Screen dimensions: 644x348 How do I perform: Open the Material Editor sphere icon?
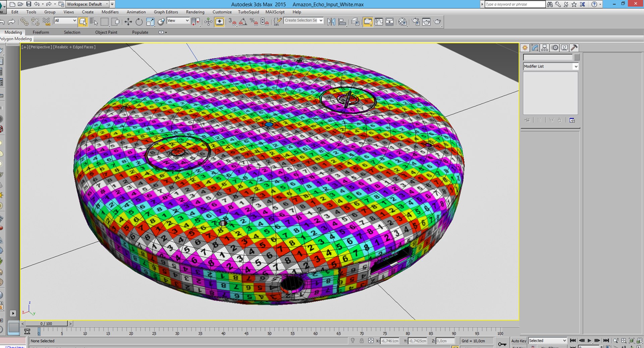(402, 22)
